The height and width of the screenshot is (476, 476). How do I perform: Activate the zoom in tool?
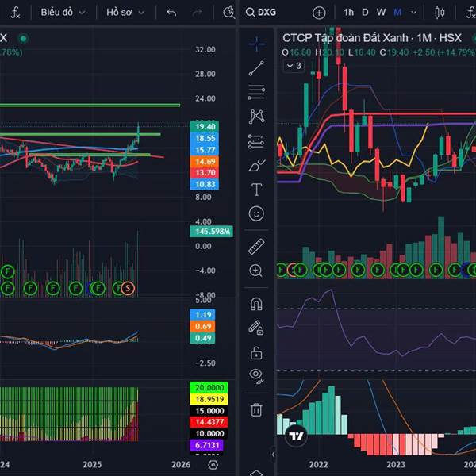point(256,271)
